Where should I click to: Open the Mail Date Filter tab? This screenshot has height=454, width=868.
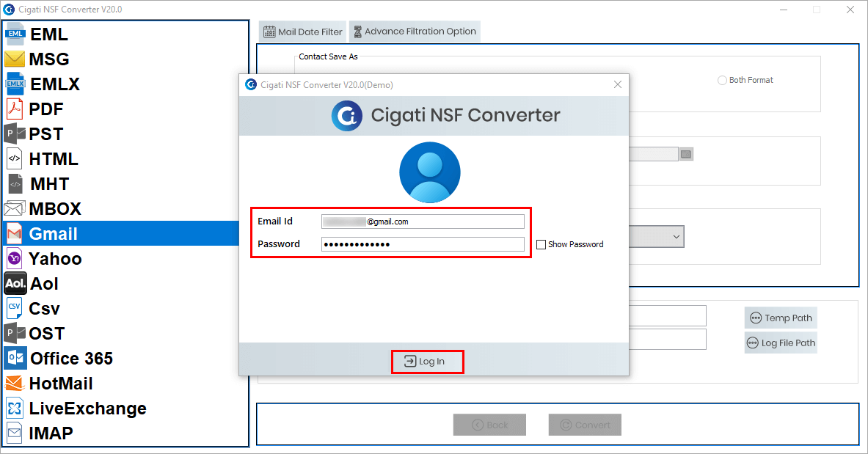pyautogui.click(x=302, y=32)
